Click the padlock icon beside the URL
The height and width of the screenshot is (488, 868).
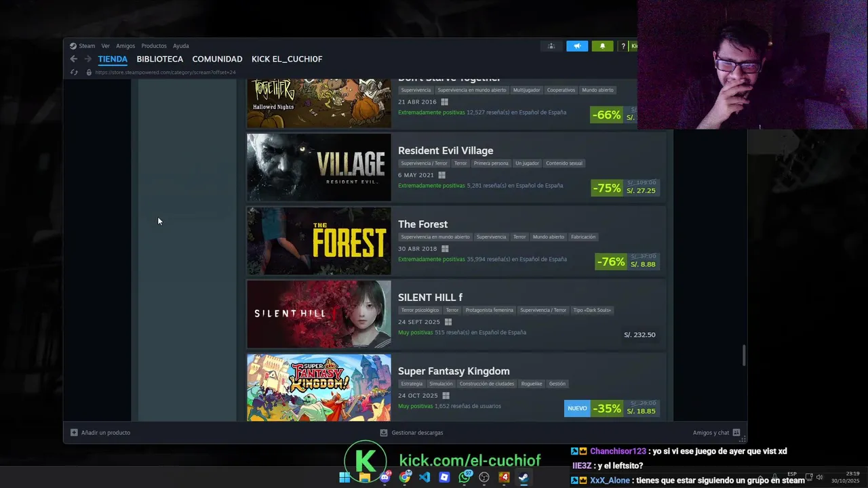coord(89,72)
